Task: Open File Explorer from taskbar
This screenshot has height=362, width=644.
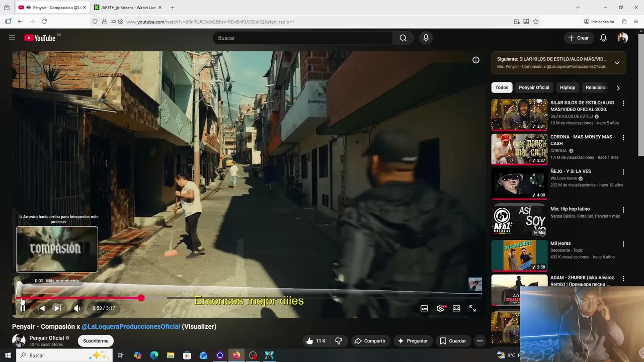Action: pos(171,355)
